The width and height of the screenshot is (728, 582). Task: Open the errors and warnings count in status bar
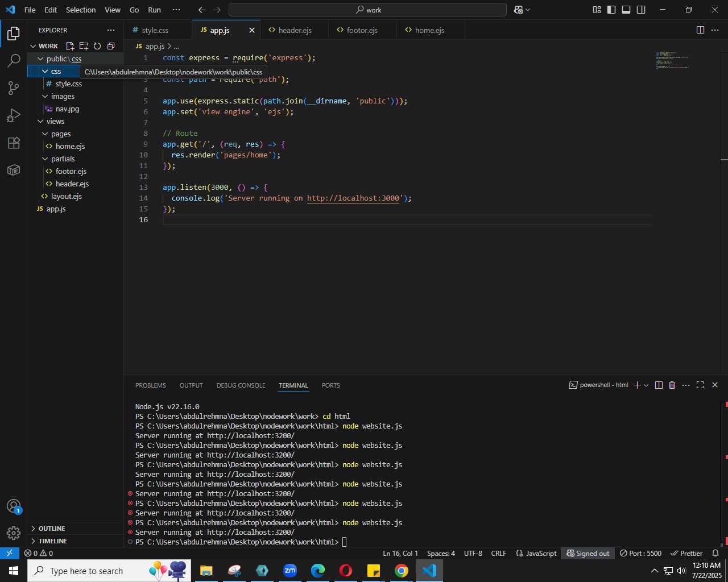39,553
